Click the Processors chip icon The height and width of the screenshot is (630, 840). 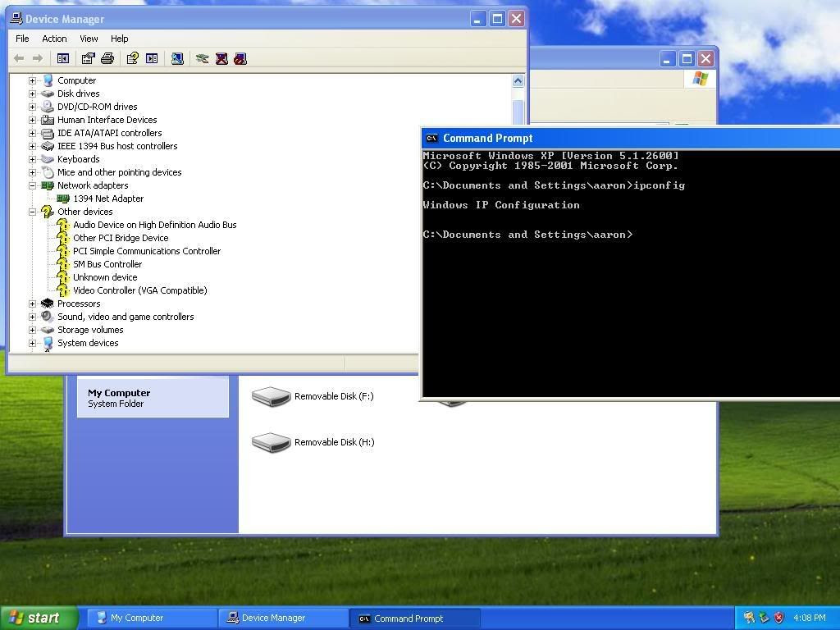coord(47,304)
